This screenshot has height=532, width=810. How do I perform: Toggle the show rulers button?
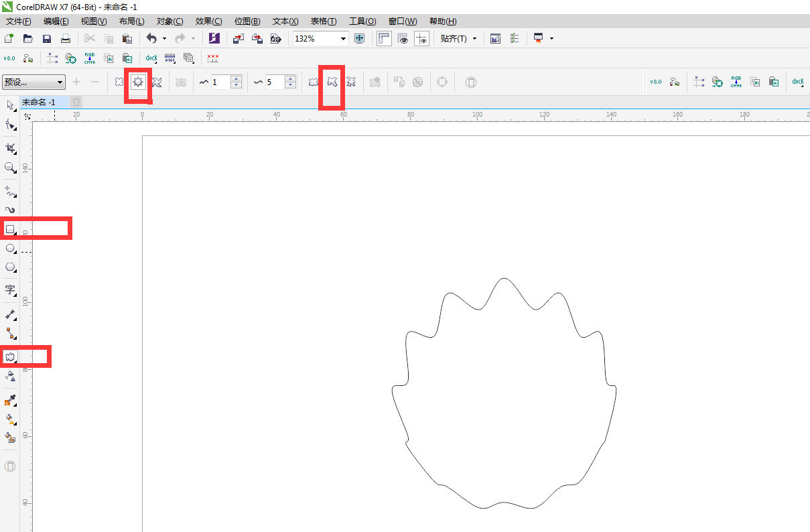coord(384,39)
